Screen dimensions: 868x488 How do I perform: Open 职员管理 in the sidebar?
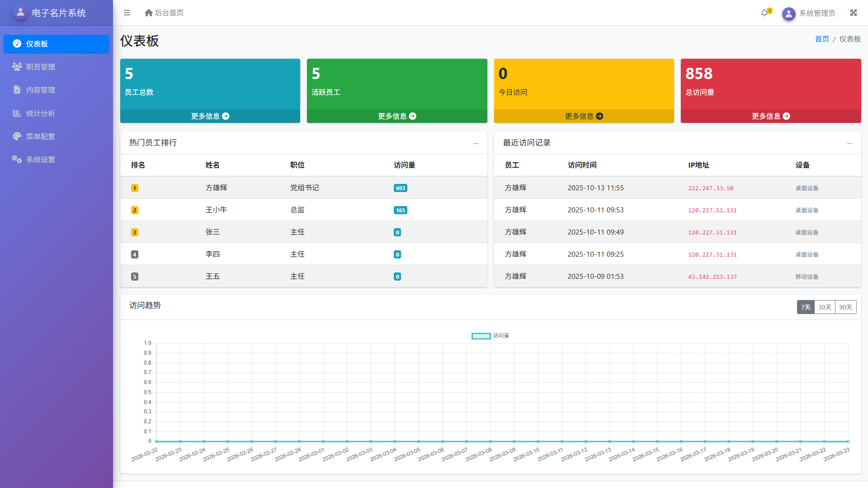(41, 67)
